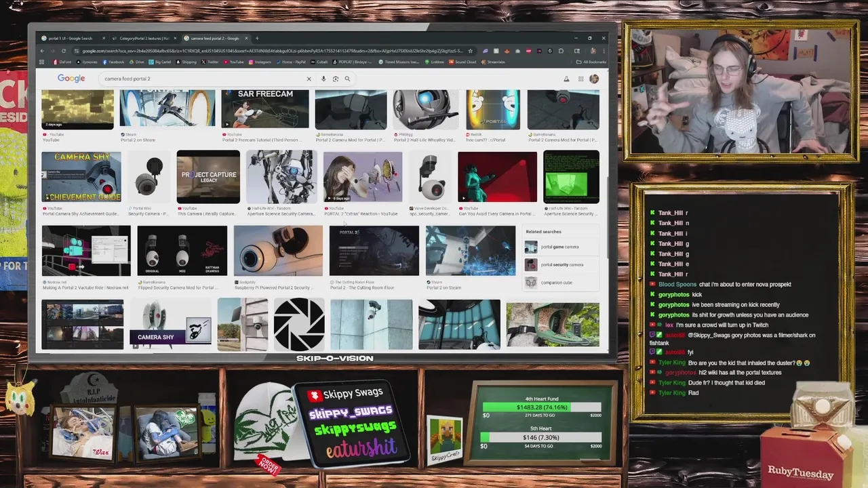Open the Twitter bookmark
The height and width of the screenshot is (488, 868).
point(210,62)
